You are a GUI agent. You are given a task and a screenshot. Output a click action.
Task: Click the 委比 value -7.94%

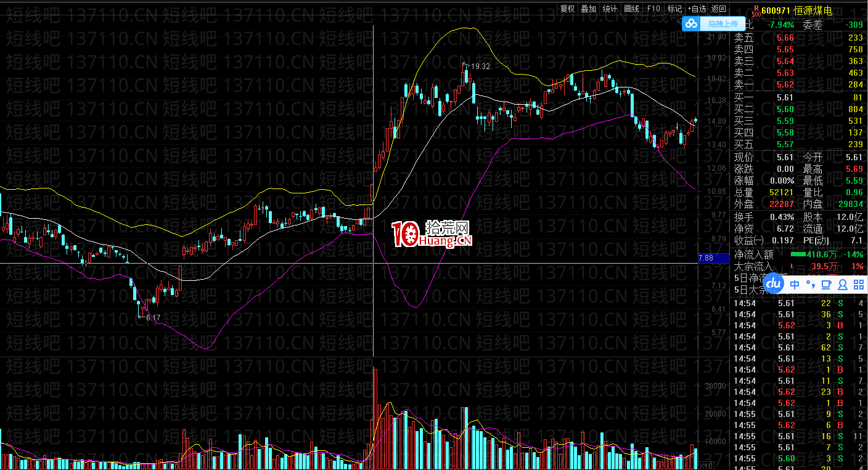coord(780,25)
